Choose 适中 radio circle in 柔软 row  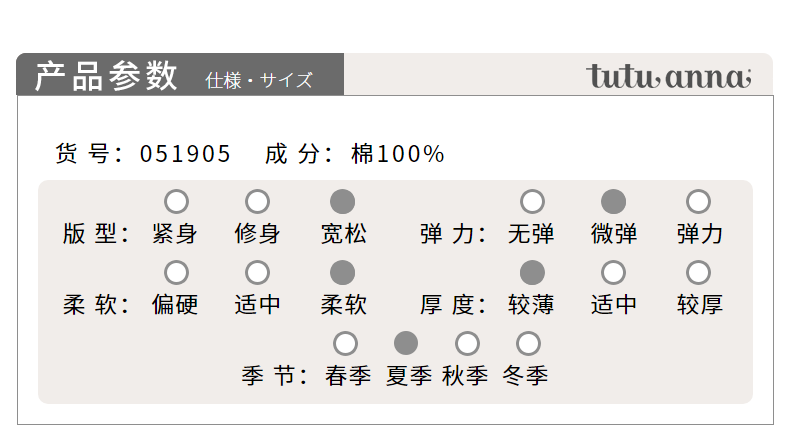[257, 272]
